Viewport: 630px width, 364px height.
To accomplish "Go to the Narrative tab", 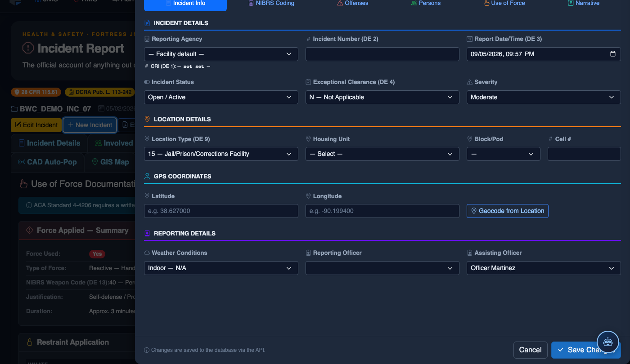I will coord(584,3).
